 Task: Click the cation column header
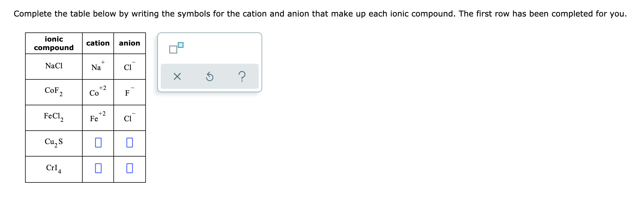[x=98, y=43]
